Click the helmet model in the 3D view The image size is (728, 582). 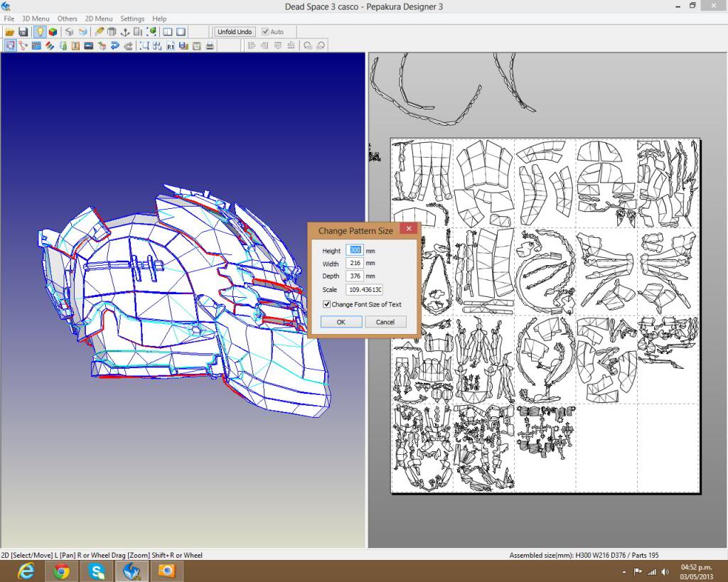point(183,302)
